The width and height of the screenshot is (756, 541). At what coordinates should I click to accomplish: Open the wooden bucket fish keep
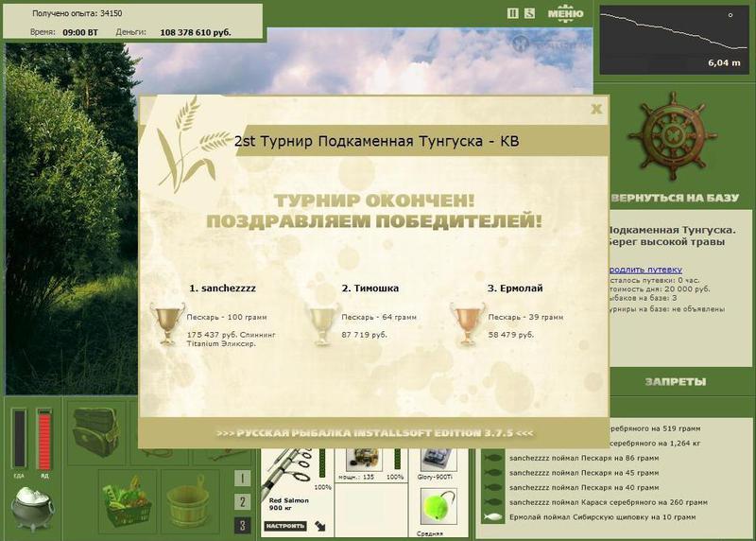190,502
